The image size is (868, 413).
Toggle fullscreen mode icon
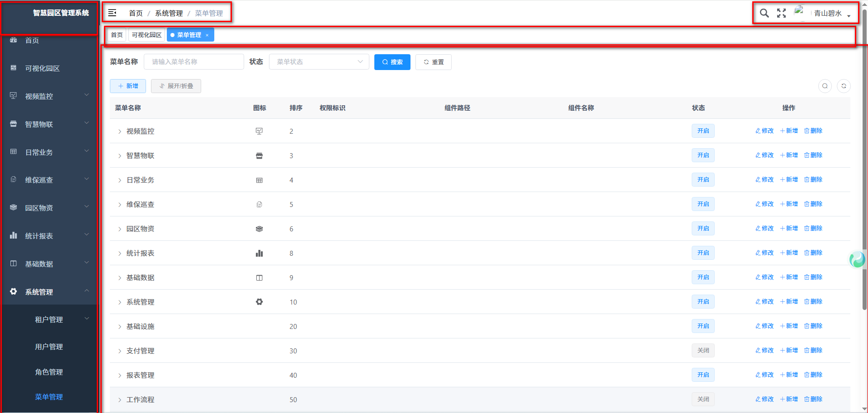pyautogui.click(x=781, y=13)
